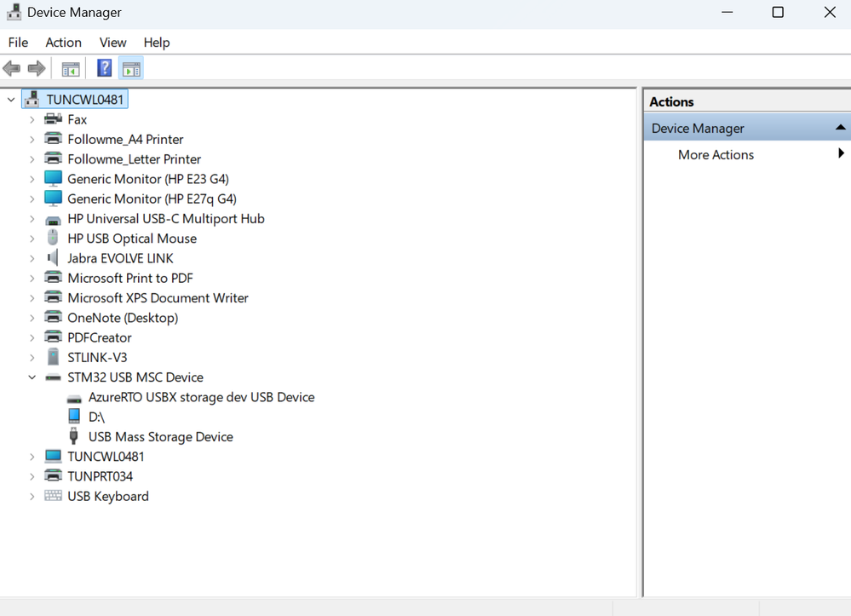Collapse the TUNCWL0481 root node
Image resolution: width=851 pixels, height=616 pixels.
11,100
